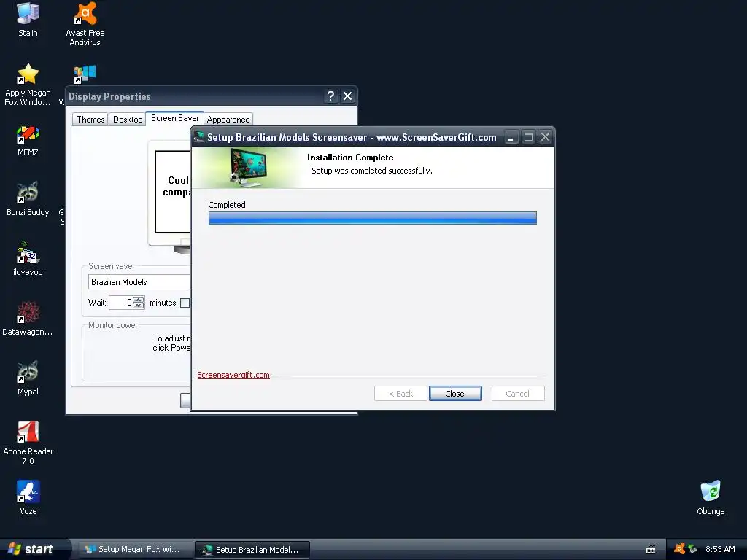Click the 8:53 AM clock
Viewport: 747px width, 560px height.
(x=720, y=549)
